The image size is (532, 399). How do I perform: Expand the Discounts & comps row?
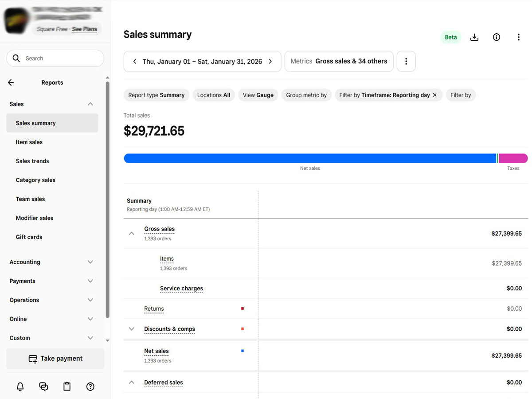pos(132,329)
